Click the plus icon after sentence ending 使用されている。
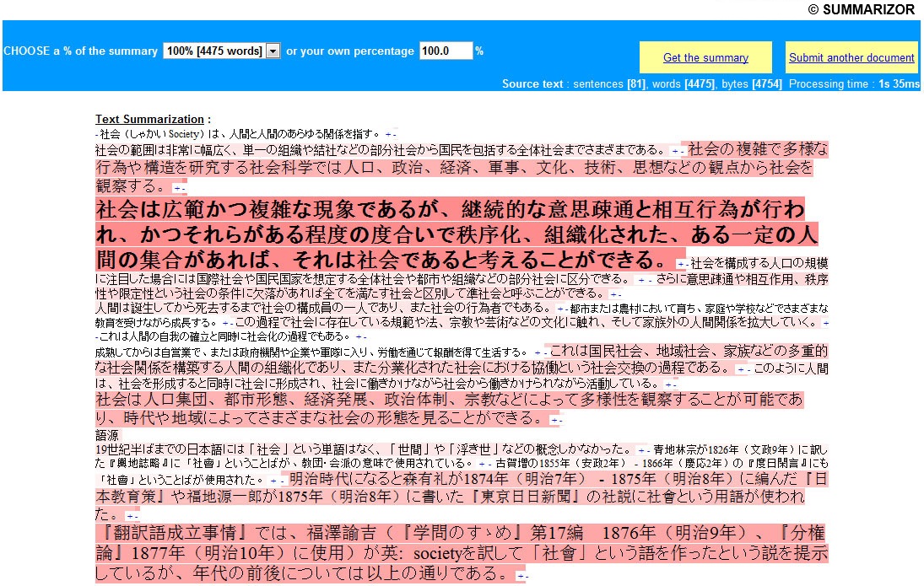The image size is (924, 586). 483,464
